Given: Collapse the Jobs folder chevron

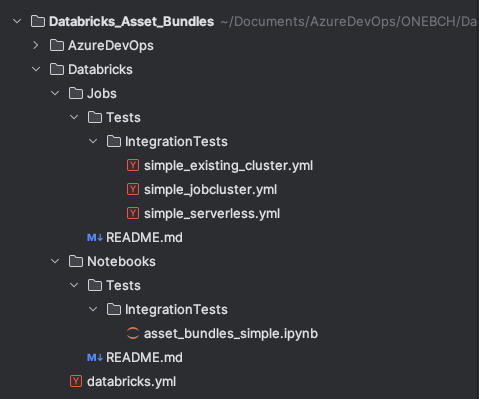Looking at the screenshot, I should (55, 93).
